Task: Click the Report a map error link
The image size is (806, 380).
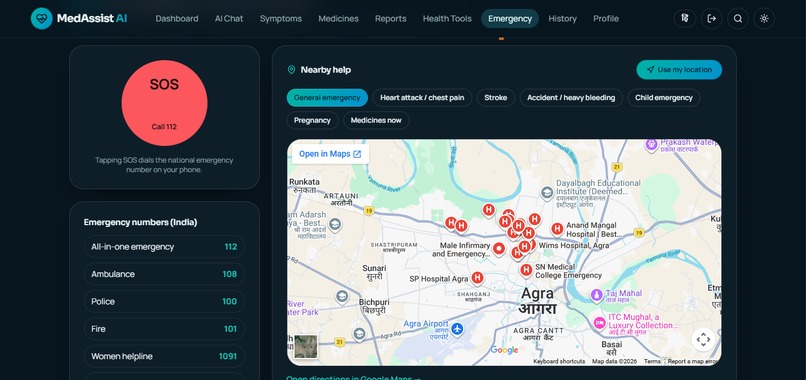Action: 692,361
